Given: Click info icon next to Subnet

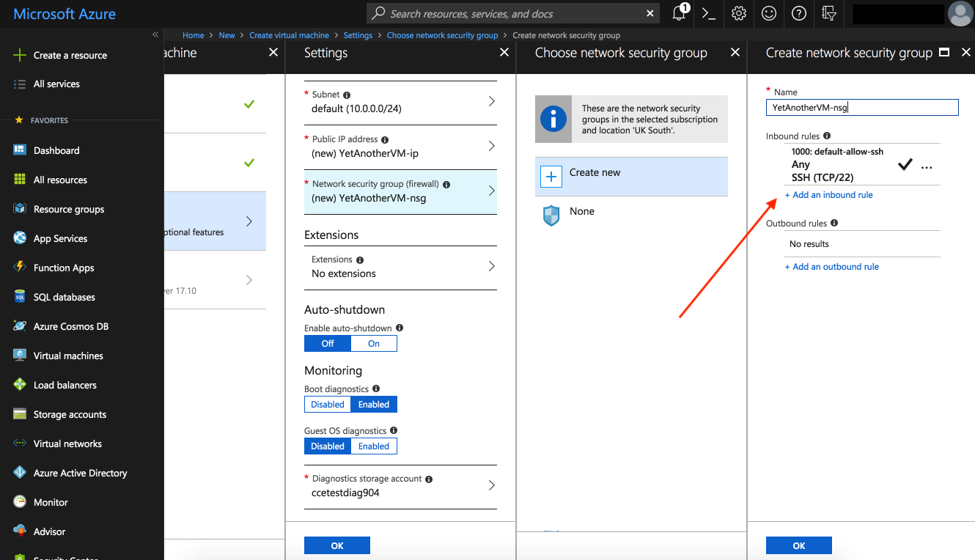Looking at the screenshot, I should pyautogui.click(x=347, y=95).
